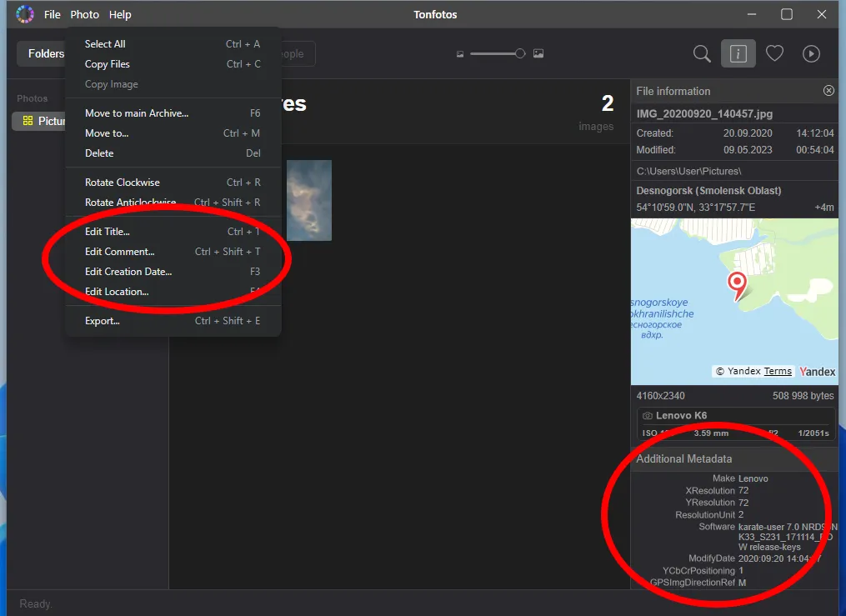Click the Additional Metadata header
Image resolution: width=846 pixels, height=616 pixels.
coord(734,459)
